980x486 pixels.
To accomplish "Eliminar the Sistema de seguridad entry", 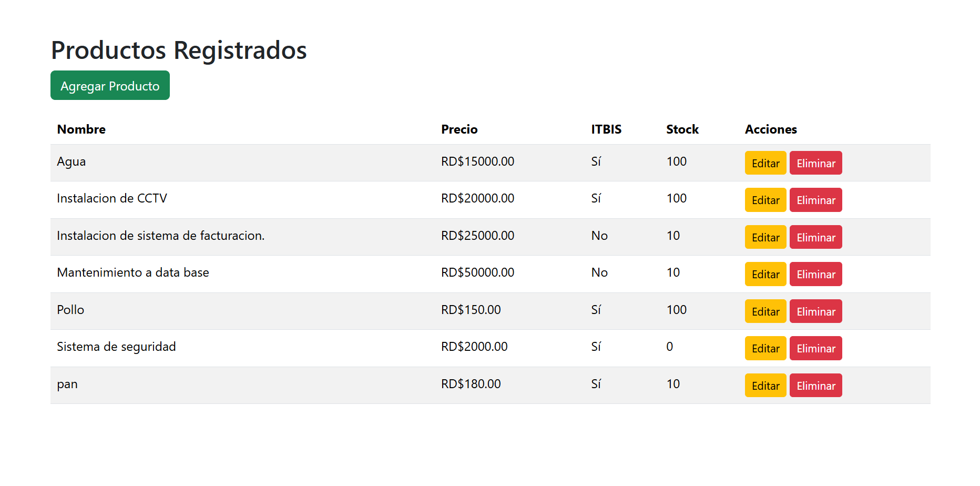I will [x=815, y=348].
